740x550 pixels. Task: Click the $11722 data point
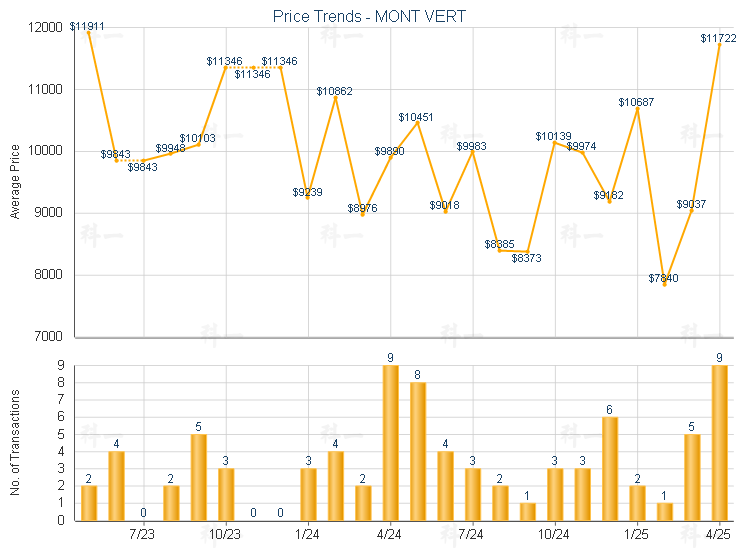coord(719,44)
